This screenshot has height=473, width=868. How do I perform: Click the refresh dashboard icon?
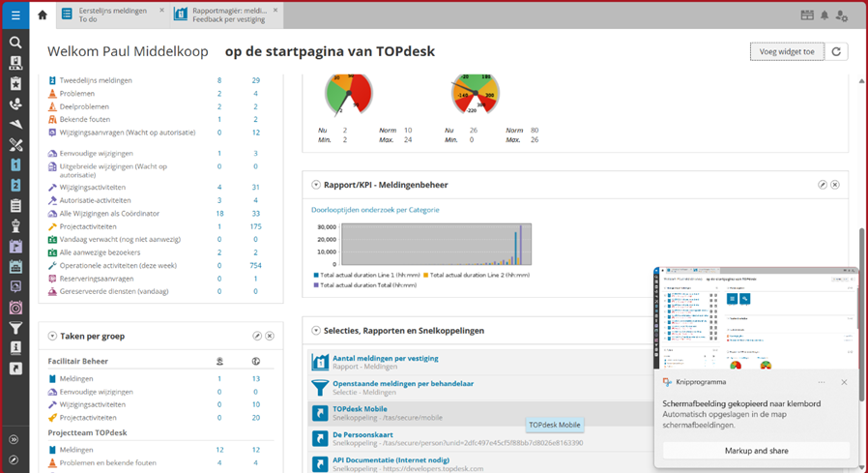[836, 51]
